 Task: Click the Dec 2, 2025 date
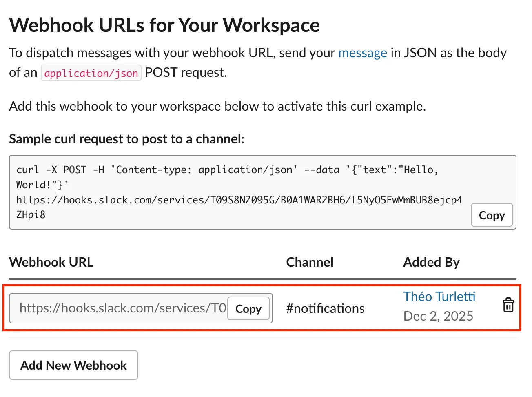(438, 316)
